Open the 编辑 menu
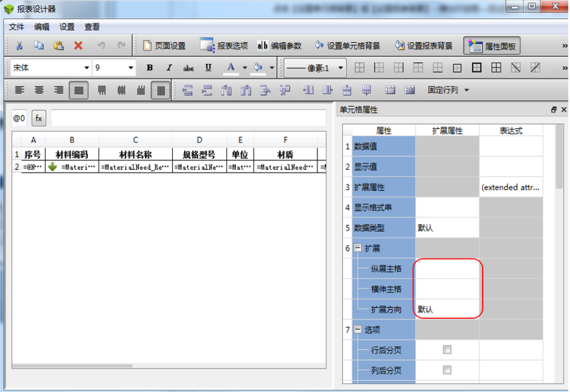The width and height of the screenshot is (570, 392). [42, 27]
